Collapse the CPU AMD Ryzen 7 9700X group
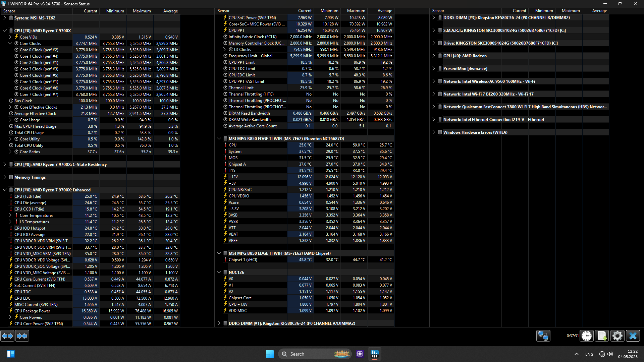644x362 pixels. pyautogui.click(x=5, y=31)
